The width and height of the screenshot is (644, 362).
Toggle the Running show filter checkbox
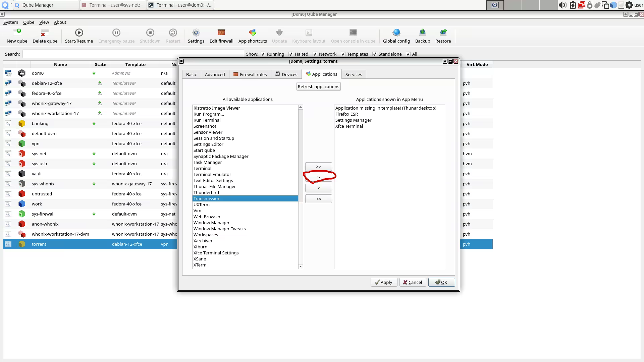(x=263, y=54)
